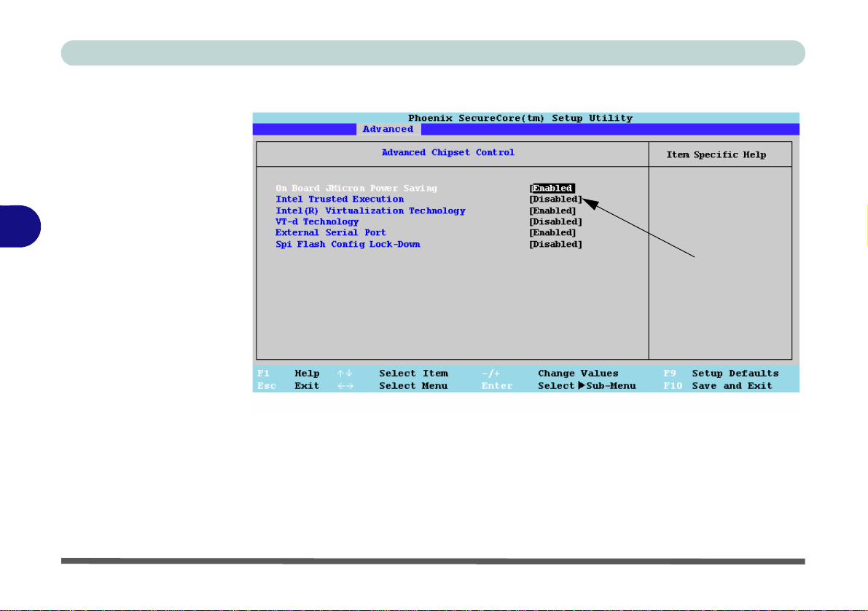Click the F1 Help key hint
Viewport: 868px width, 611px height.
289,374
